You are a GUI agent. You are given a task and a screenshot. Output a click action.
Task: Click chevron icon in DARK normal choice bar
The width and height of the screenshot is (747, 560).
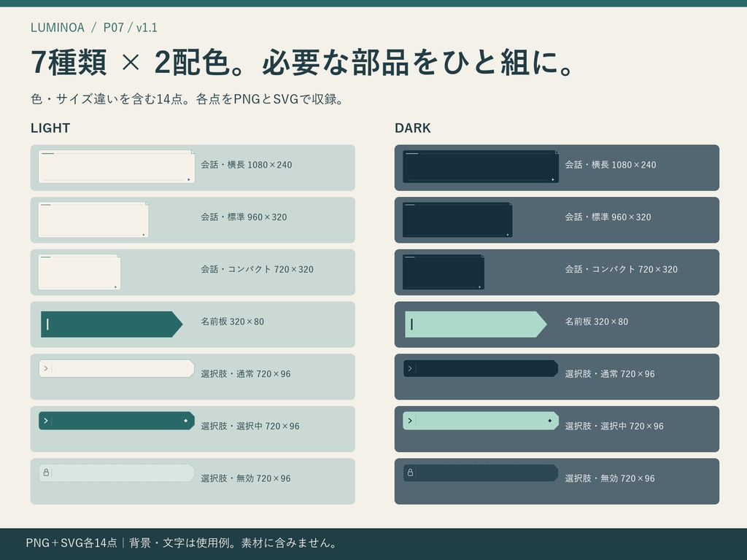tap(410, 368)
